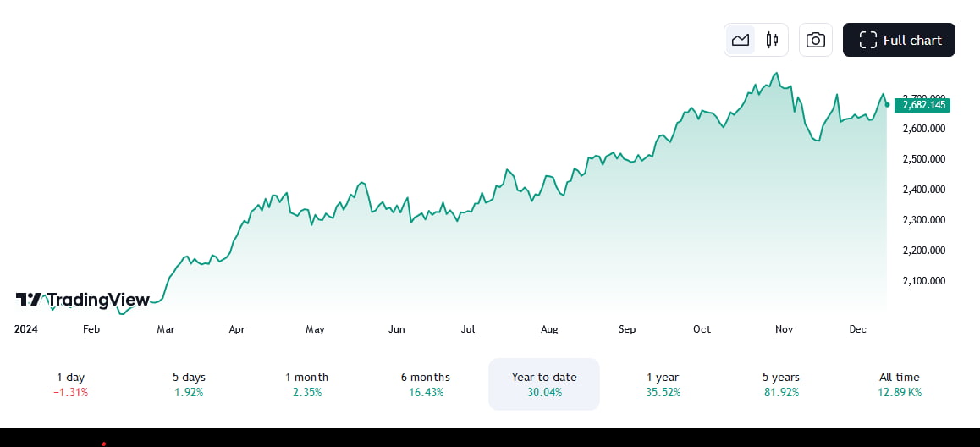Click the 2,100.000 price axis label
The height and width of the screenshot is (447, 980).
(924, 281)
